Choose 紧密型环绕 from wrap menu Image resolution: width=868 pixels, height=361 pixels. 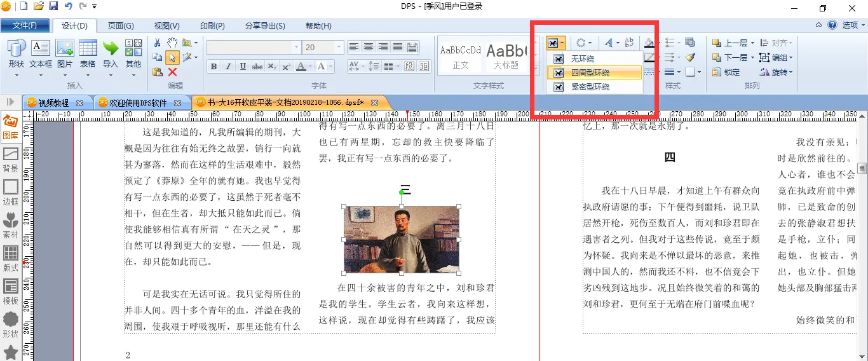click(x=590, y=86)
